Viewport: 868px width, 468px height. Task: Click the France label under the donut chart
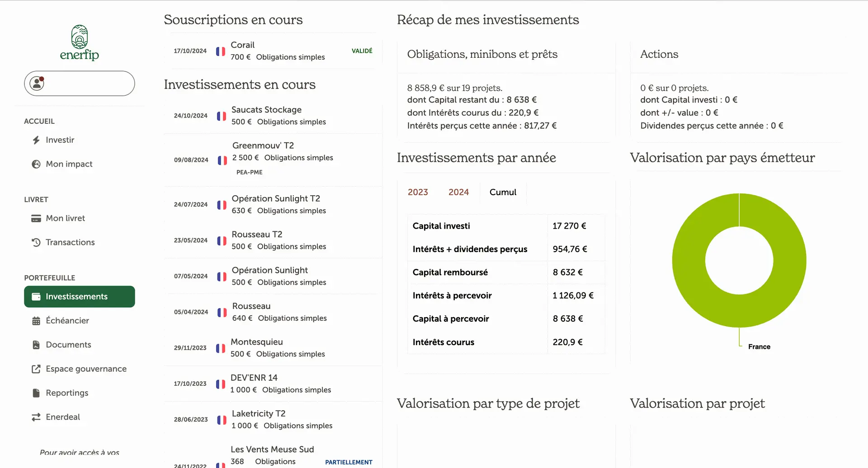(x=759, y=347)
